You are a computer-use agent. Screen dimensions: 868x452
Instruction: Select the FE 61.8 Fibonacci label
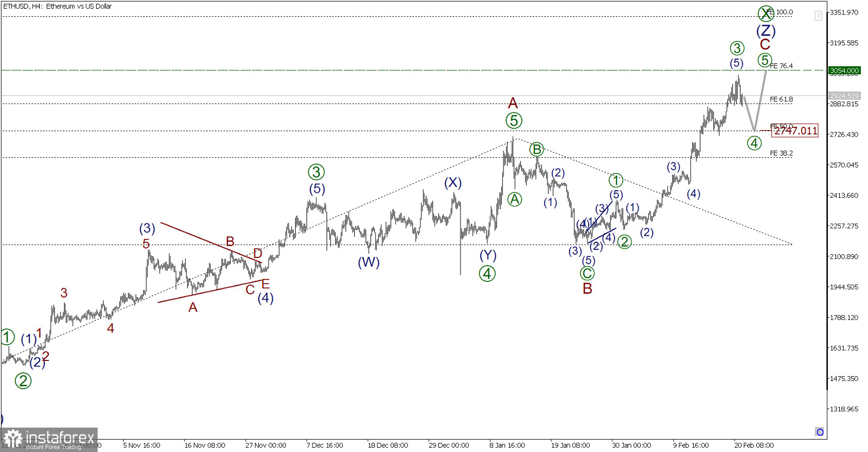[x=781, y=100]
